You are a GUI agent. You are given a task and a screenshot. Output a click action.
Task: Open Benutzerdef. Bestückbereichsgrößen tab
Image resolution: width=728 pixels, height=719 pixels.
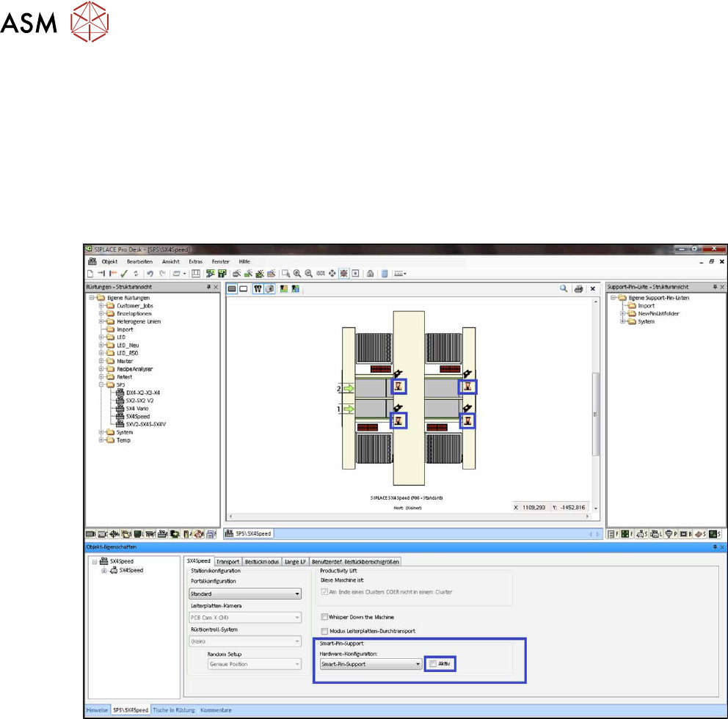[355, 562]
